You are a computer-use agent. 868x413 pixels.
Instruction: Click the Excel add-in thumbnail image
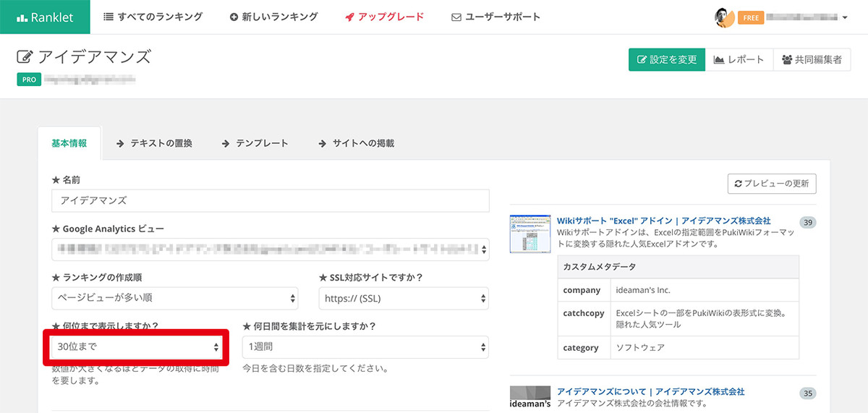(529, 233)
